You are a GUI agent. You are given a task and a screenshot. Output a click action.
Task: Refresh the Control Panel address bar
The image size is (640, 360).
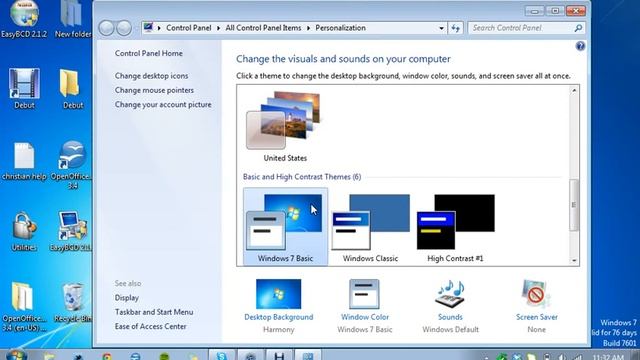click(456, 28)
